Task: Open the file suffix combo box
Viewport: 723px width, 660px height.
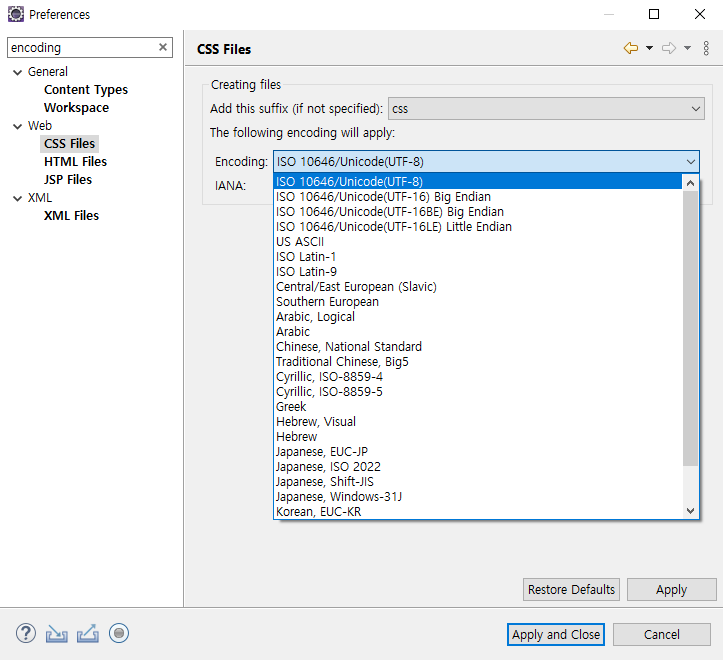Action: point(546,109)
